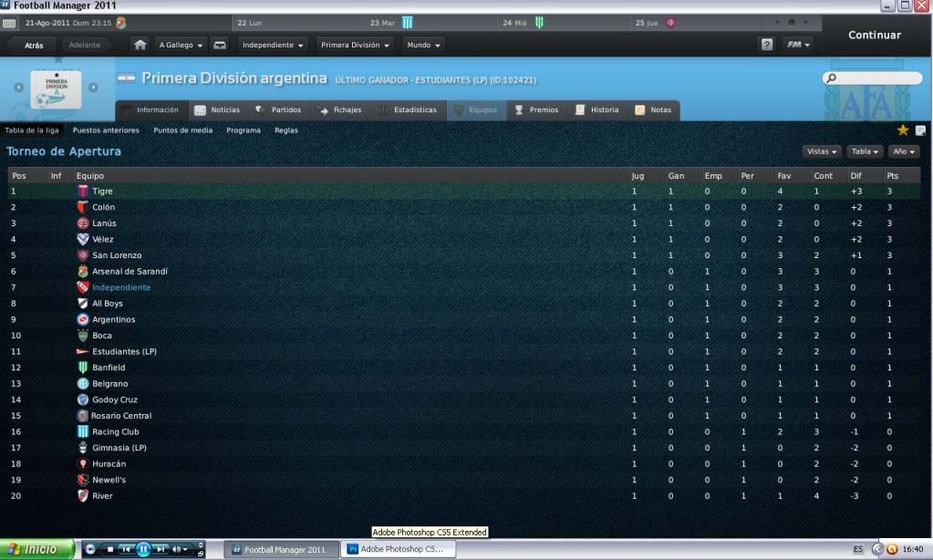Viewport: 933px width, 560px height.
Task: Click the Lanús club badge
Action: coord(83,223)
